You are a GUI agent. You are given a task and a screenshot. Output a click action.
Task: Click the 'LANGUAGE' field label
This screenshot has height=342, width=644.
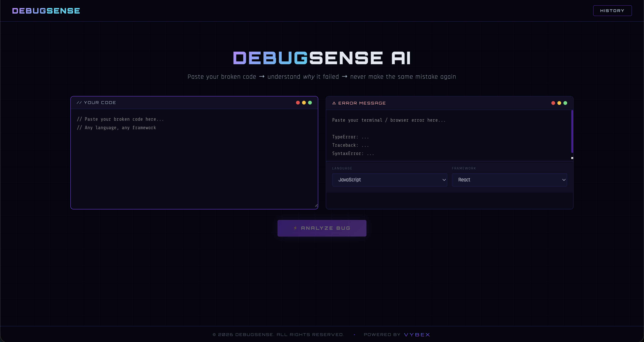coord(342,168)
